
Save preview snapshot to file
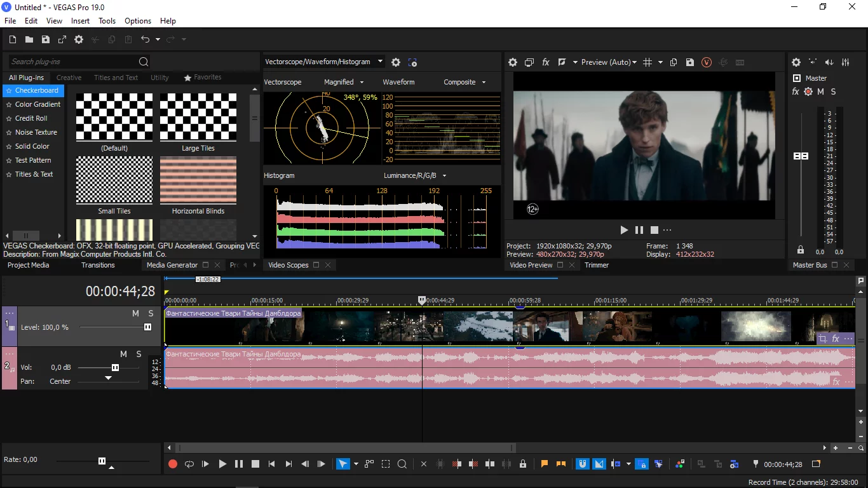[690, 62]
